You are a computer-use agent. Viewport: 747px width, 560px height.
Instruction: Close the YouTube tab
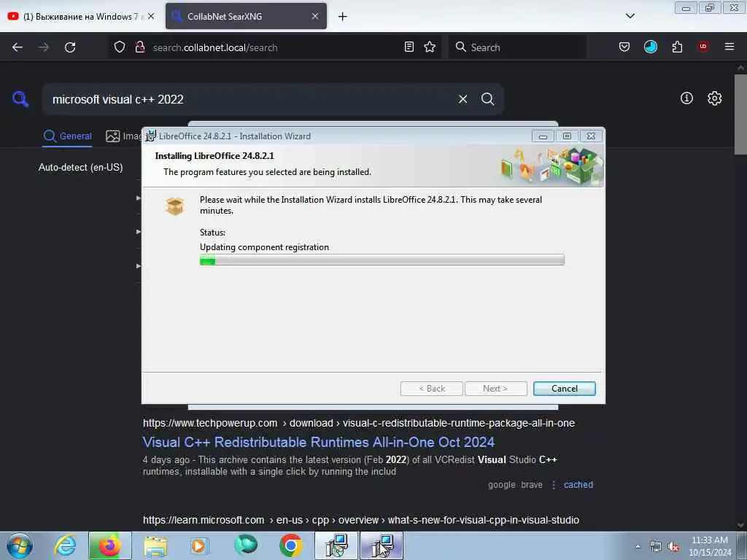point(151,16)
